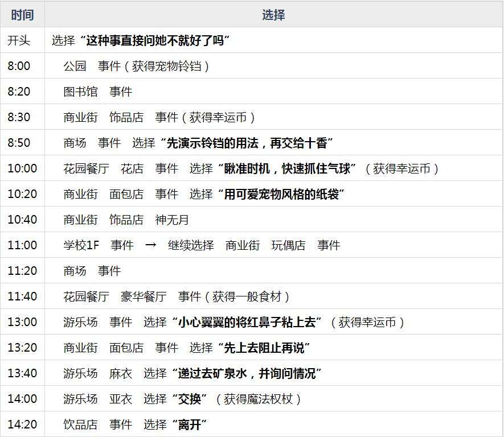Select the 14:00 time cell
The height and width of the screenshot is (437, 504).
[x=22, y=398]
